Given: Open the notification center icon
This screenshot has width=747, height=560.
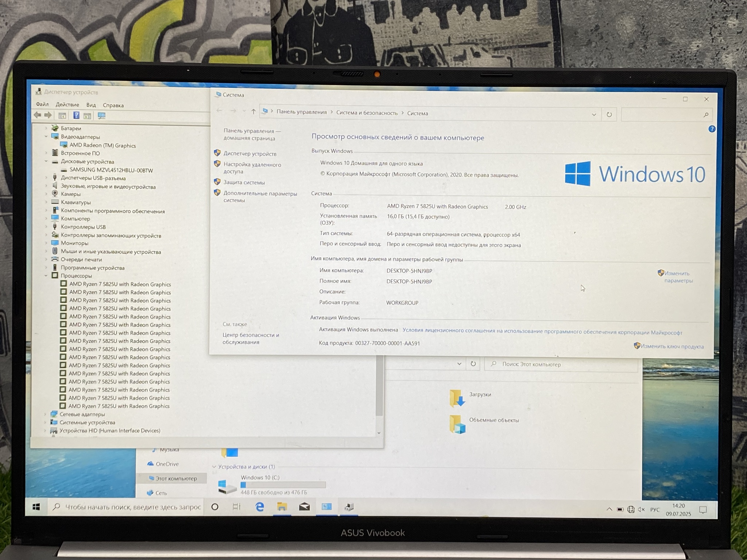Looking at the screenshot, I should tap(703, 510).
